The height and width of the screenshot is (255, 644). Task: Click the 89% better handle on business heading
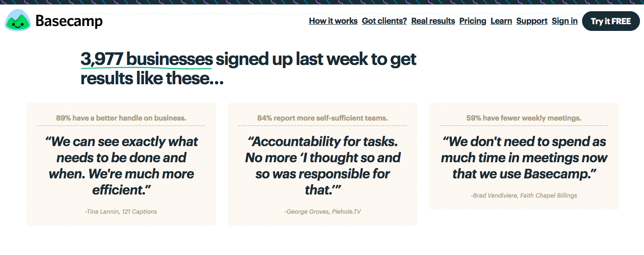tap(121, 118)
